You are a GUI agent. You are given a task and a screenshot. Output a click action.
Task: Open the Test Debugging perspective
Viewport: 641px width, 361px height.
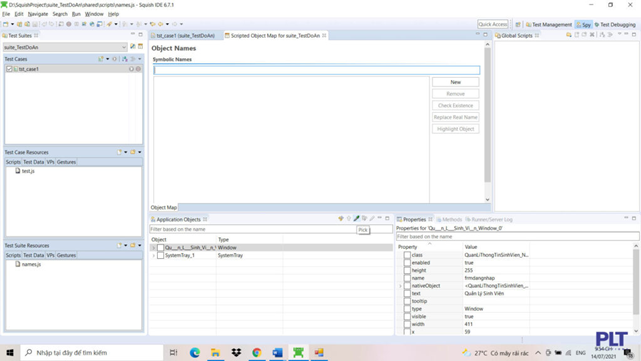pyautogui.click(x=615, y=25)
